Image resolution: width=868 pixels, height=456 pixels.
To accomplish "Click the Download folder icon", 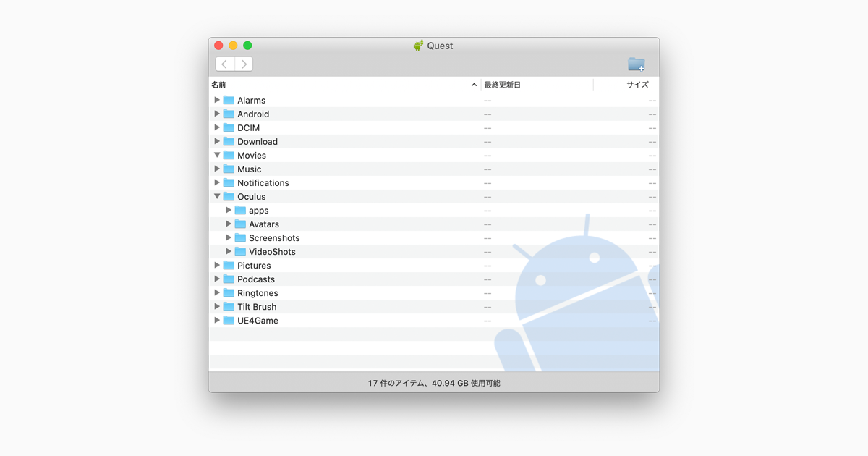I will tap(229, 141).
